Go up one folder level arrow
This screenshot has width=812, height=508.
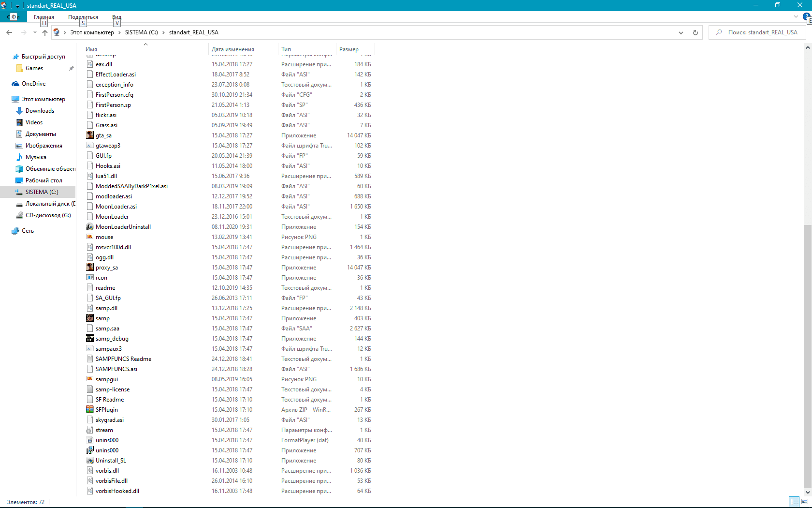pyautogui.click(x=45, y=32)
